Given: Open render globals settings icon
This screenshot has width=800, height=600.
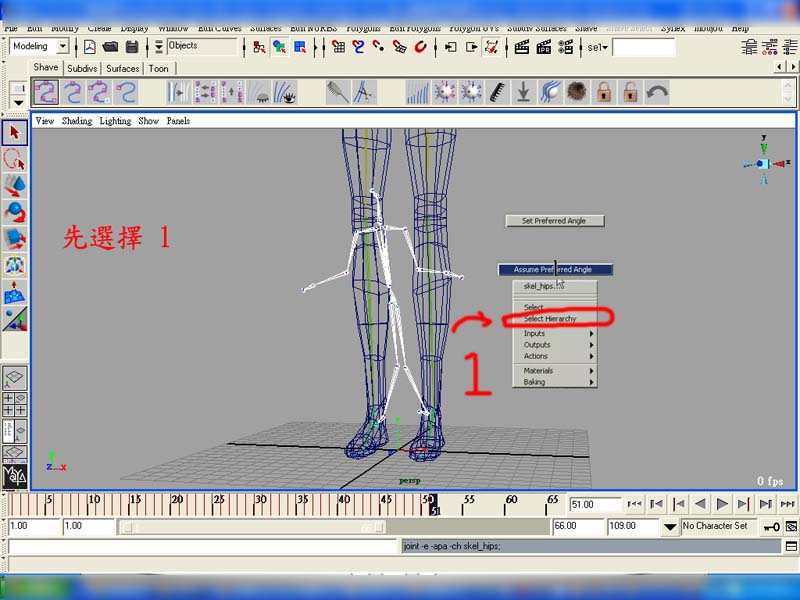Looking at the screenshot, I should click(565, 47).
